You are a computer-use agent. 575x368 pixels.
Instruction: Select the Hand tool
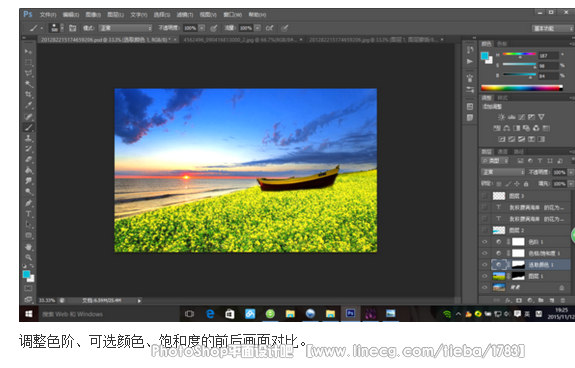[x=28, y=247]
